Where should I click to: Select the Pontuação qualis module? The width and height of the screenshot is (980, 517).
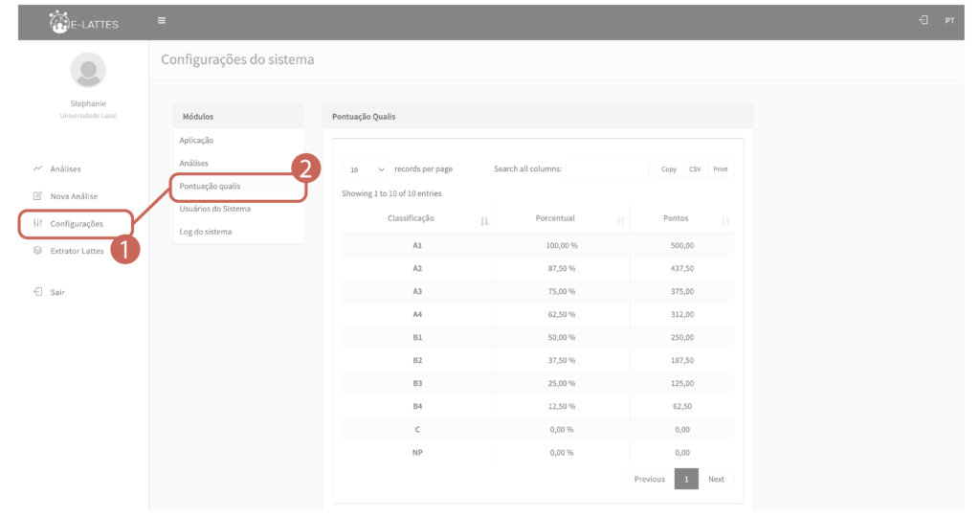point(210,186)
